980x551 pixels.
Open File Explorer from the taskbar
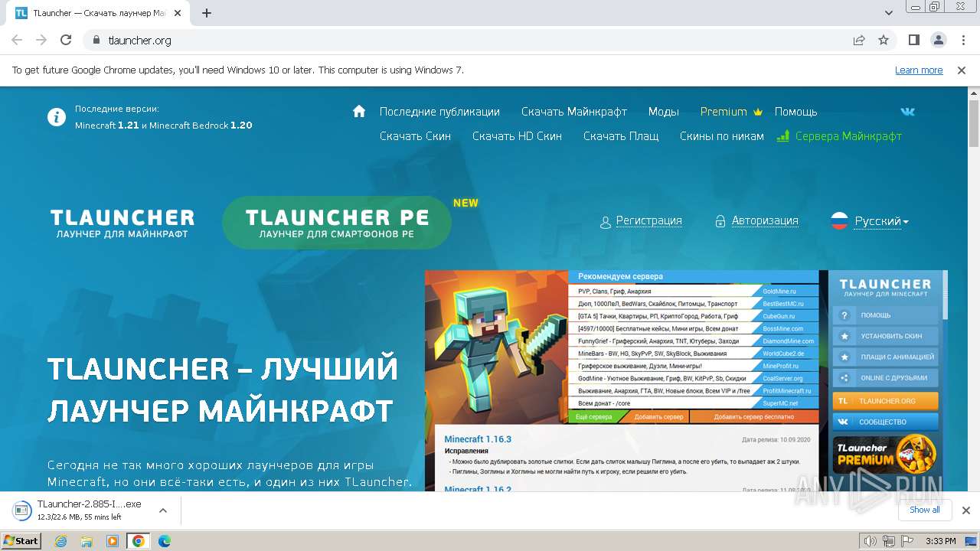87,541
